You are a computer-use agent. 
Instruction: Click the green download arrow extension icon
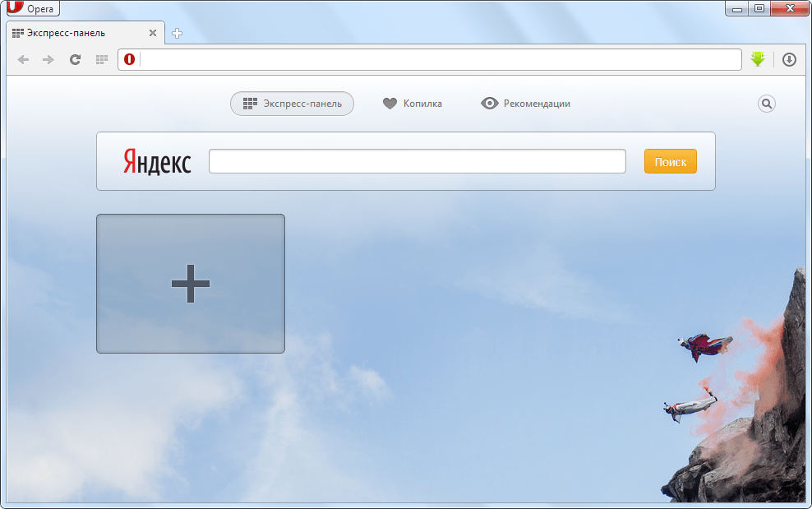[x=757, y=59]
